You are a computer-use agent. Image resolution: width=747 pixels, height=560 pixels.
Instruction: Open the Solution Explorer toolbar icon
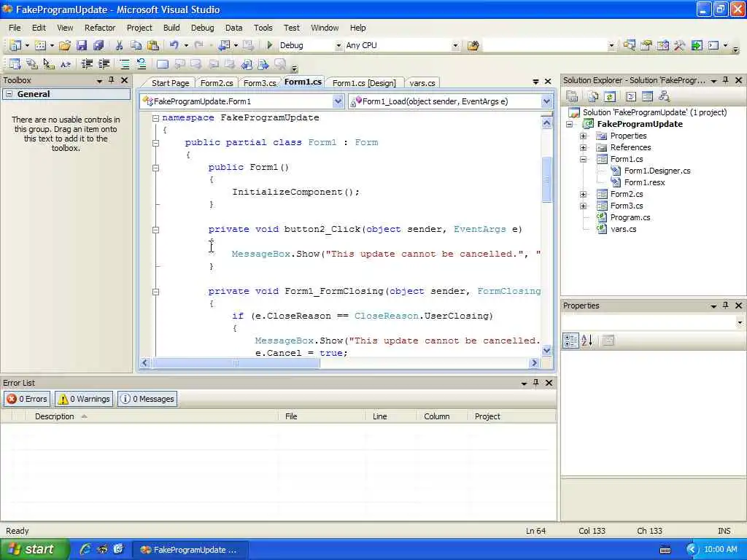tap(629, 45)
